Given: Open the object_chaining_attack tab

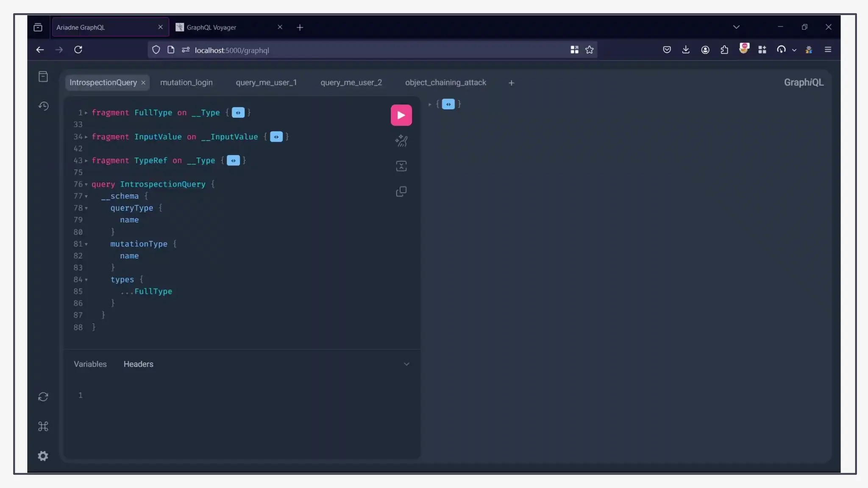Looking at the screenshot, I should 445,83.
